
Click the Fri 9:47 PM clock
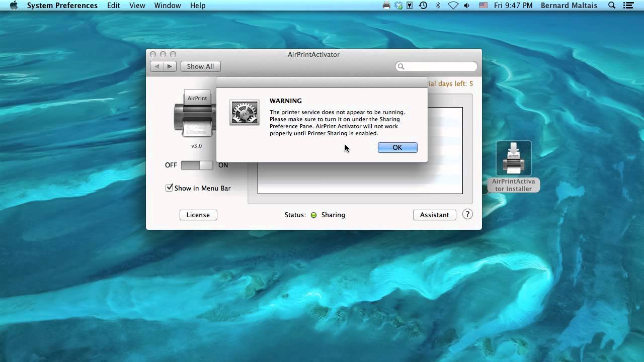(513, 6)
